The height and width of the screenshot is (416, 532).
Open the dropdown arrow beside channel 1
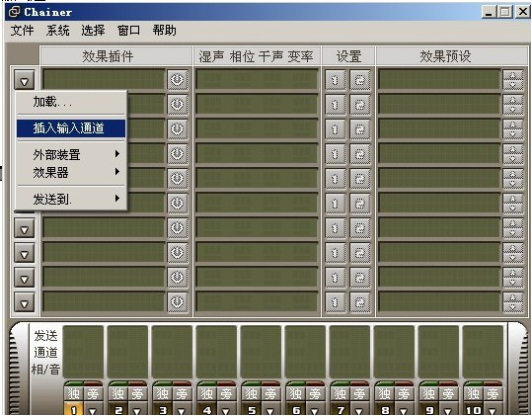[93, 409]
